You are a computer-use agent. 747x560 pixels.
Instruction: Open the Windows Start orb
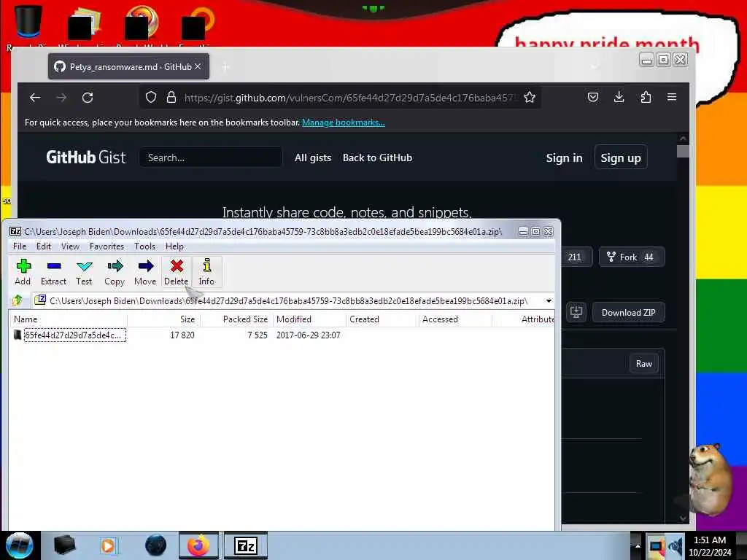click(19, 545)
